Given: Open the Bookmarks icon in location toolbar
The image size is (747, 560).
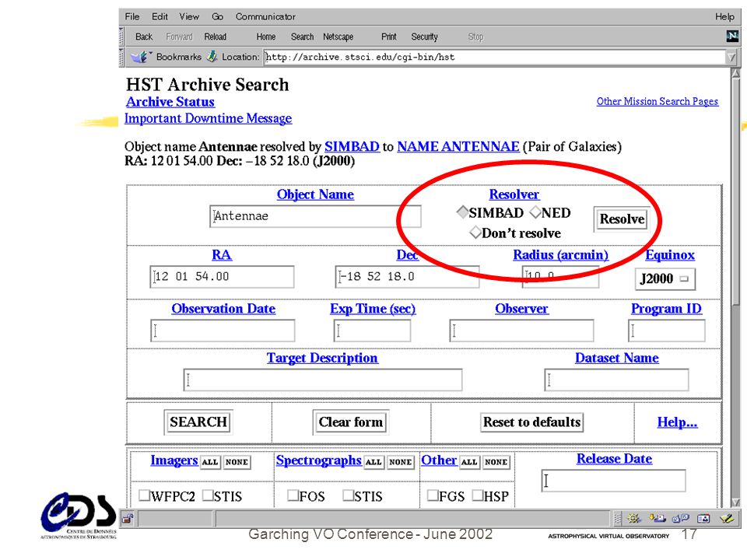Looking at the screenshot, I should pyautogui.click(x=139, y=57).
